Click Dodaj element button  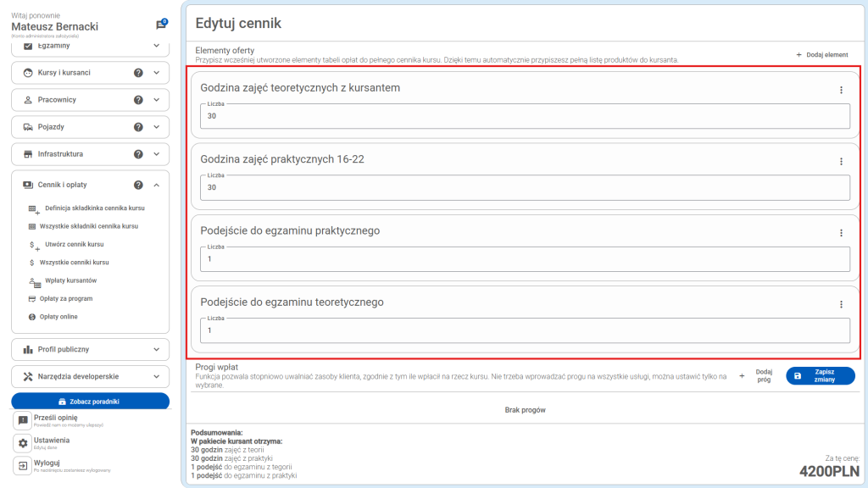(821, 55)
